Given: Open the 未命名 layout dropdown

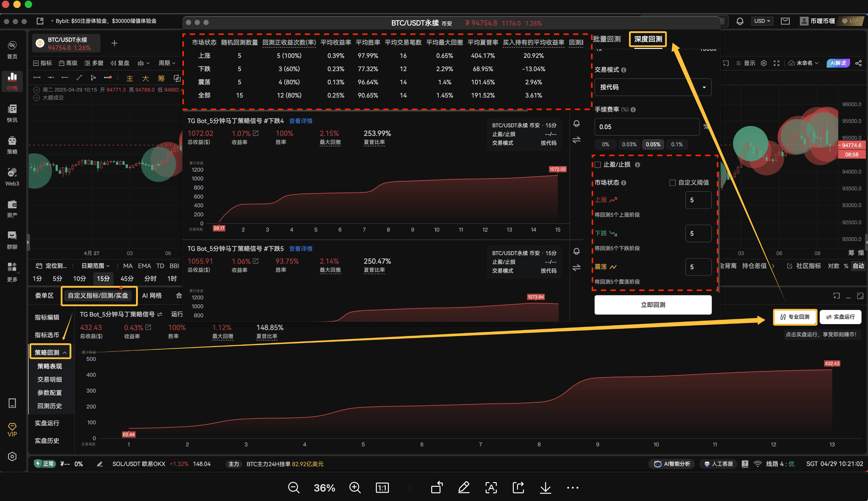Looking at the screenshot, I should pos(803,63).
